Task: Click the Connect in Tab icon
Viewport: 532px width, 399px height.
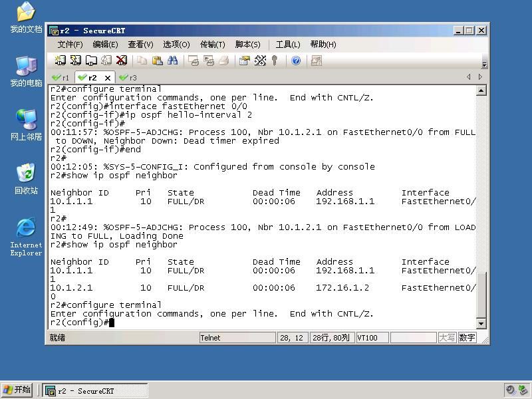Action: pos(91,61)
